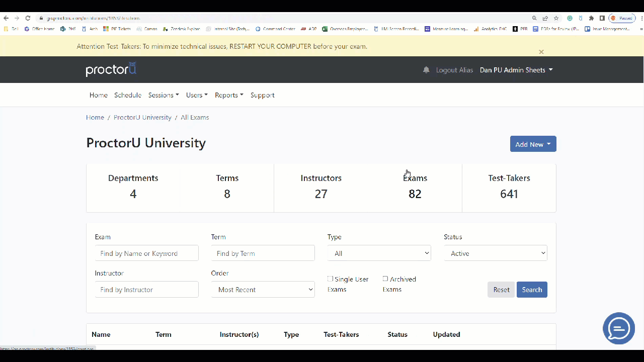Open the browser zoom magnifier icon
Image resolution: width=644 pixels, height=362 pixels.
[534, 18]
